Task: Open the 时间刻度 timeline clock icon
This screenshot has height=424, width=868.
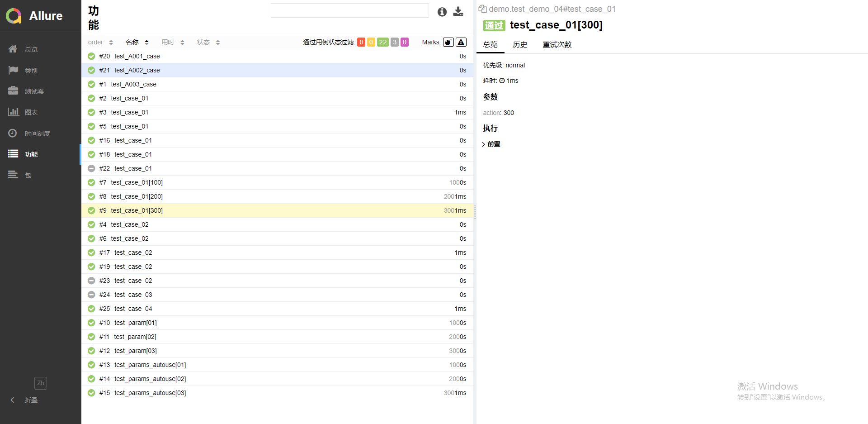Action: (13, 133)
